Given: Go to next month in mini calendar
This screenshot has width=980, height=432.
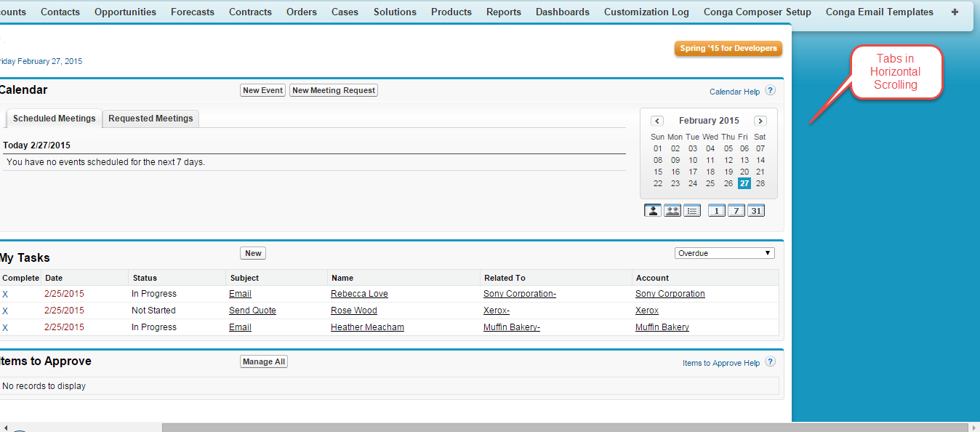Looking at the screenshot, I should pyautogui.click(x=760, y=121).
